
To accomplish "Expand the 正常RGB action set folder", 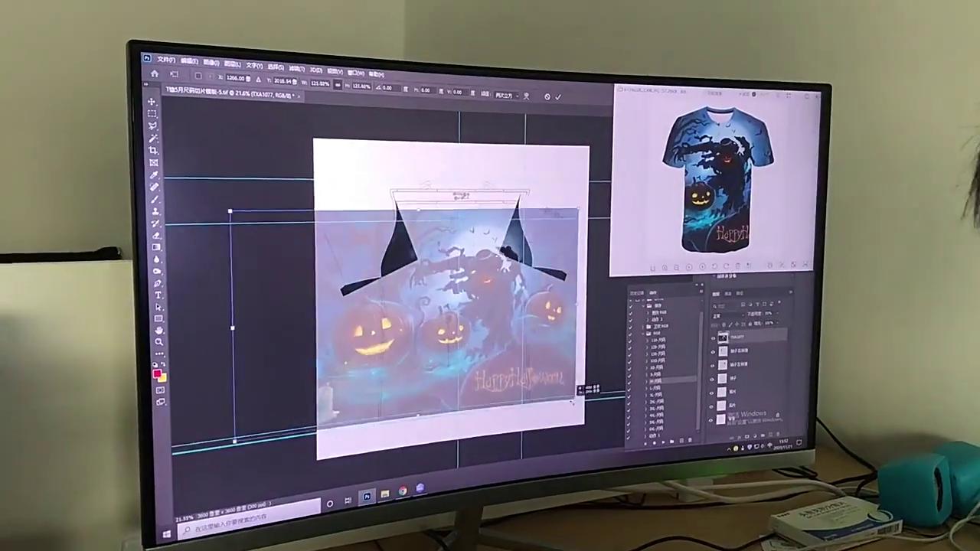I will 643,327.
